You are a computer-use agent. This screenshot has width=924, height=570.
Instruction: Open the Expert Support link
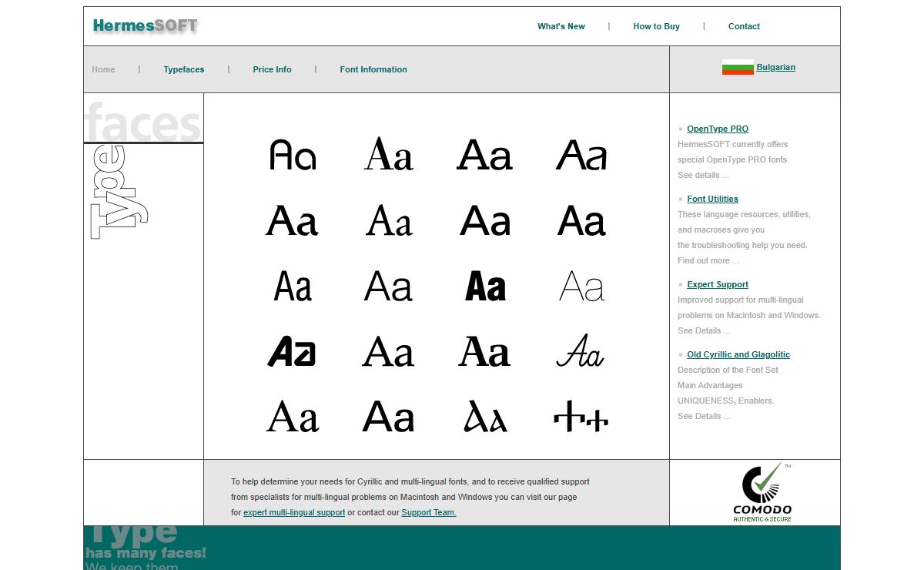point(718,284)
